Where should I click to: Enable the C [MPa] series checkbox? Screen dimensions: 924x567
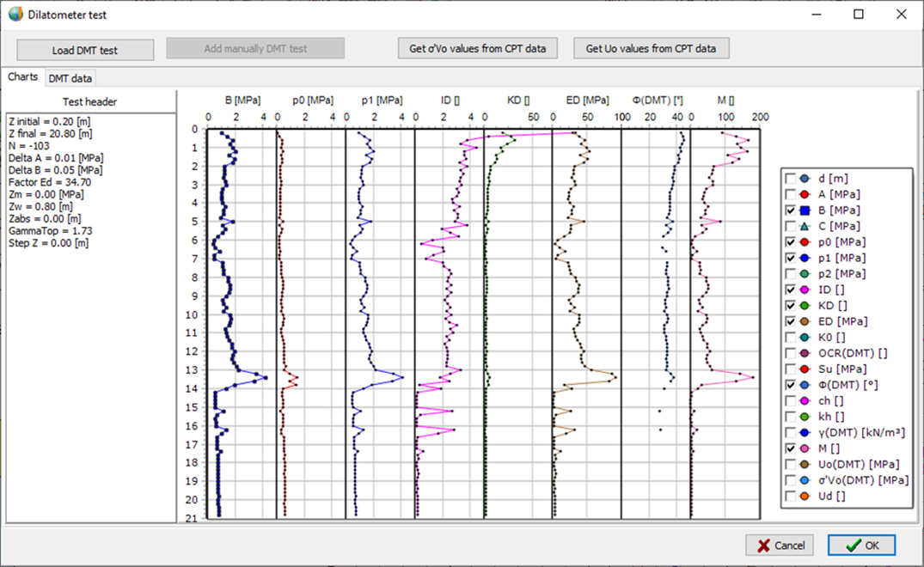tap(791, 226)
